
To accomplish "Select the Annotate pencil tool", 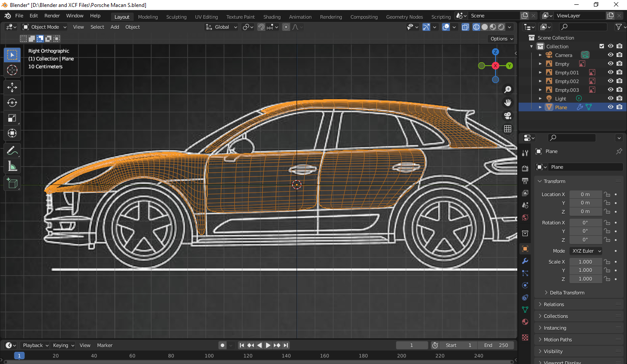I will tap(12, 151).
